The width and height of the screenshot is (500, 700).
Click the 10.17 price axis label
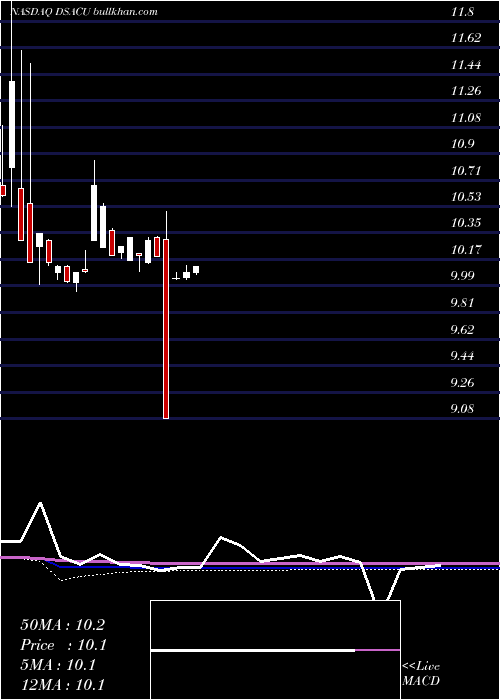pos(466,250)
